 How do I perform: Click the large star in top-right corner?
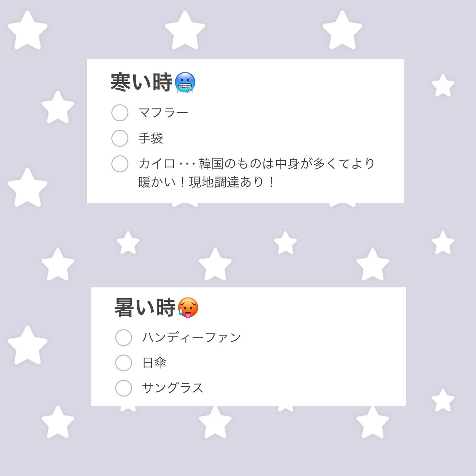[x=342, y=30]
